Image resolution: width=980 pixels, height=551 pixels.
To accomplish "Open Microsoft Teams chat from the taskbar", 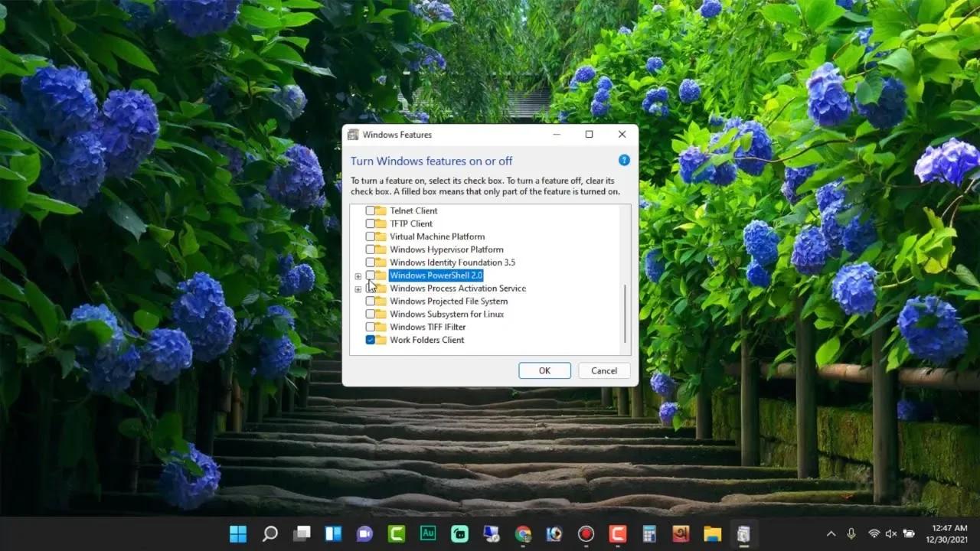I will (x=364, y=533).
